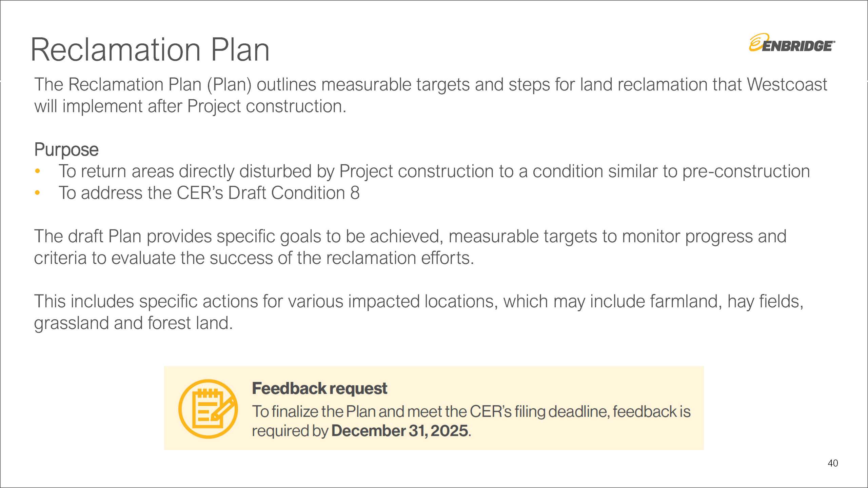
Task: Click the word "Westcoast" in the first paragraph
Action: [x=787, y=84]
